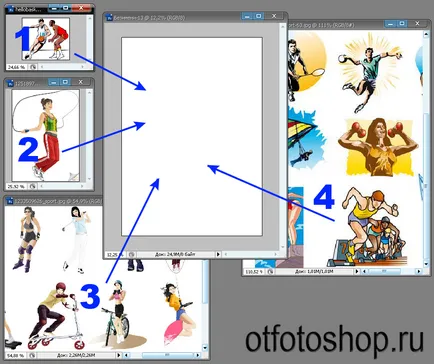Minimize the 1251897 document window
This screenshot has height=364, width=434.
tap(53, 82)
